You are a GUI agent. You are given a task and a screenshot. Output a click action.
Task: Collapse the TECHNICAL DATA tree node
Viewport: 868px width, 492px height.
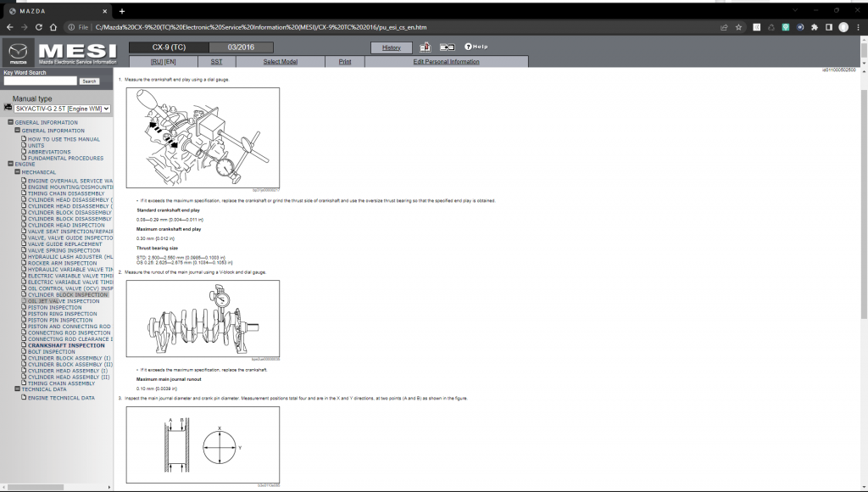(x=18, y=389)
